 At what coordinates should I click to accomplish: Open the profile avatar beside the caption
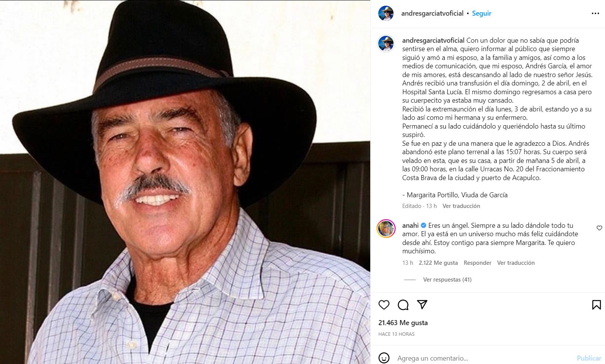(386, 44)
